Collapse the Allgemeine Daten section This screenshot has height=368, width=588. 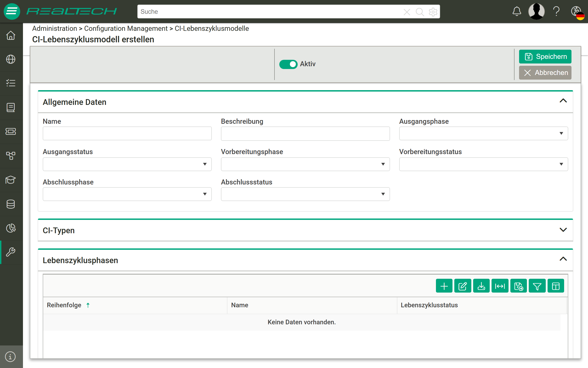pos(563,101)
